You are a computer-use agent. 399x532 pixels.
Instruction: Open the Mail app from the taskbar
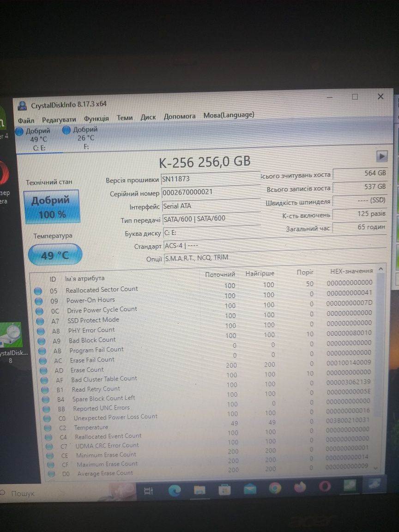[x=250, y=489]
